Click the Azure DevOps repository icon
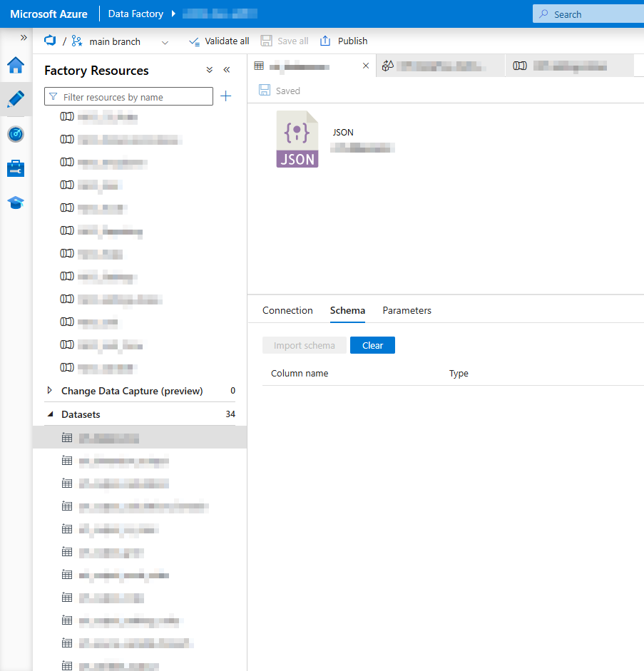 coord(50,41)
